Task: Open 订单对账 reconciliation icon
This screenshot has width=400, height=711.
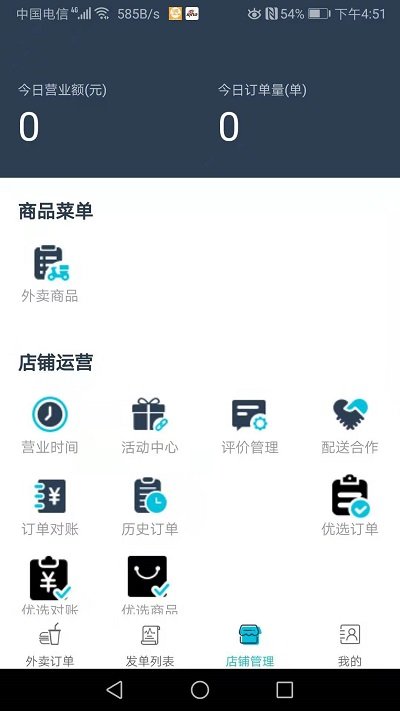Action: coord(50,496)
